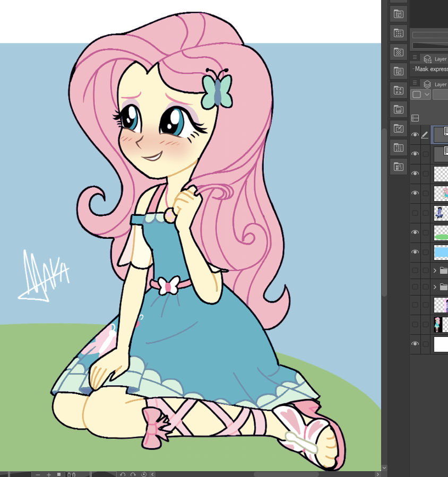Hide the pink-haired girl layer

tap(415, 193)
